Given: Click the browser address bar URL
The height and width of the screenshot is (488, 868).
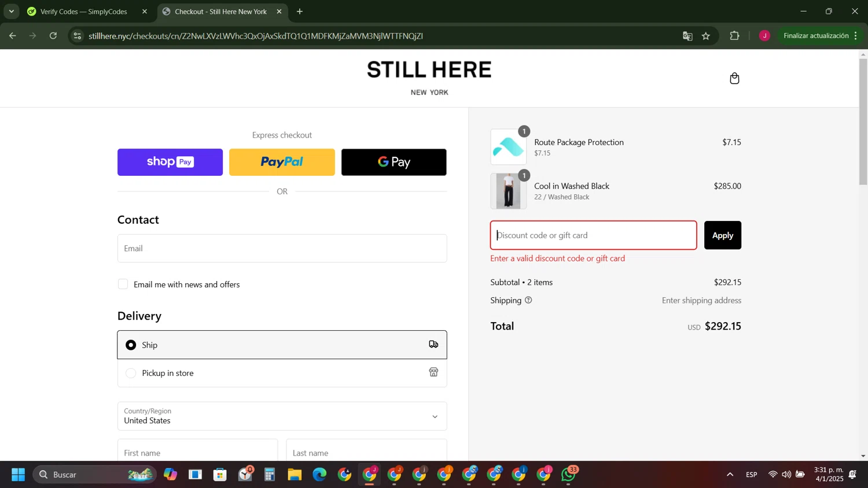Looking at the screenshot, I should click(256, 36).
